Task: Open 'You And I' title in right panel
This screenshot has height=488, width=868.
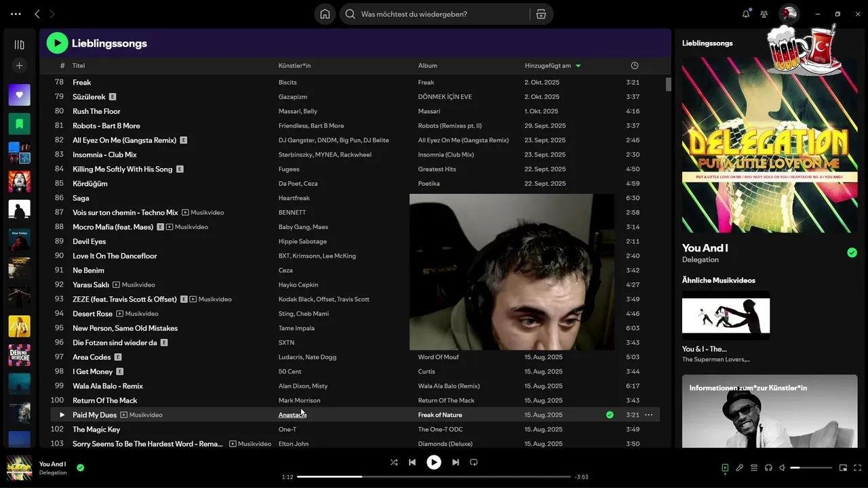Action: point(705,248)
